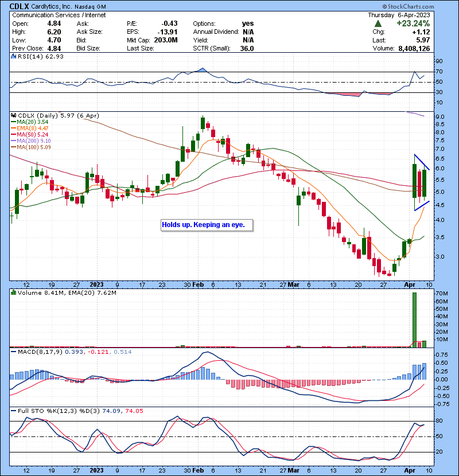Screen dimensions: 459x476
Task: Select the CDLX ticker symbol in header
Action: (x=19, y=6)
